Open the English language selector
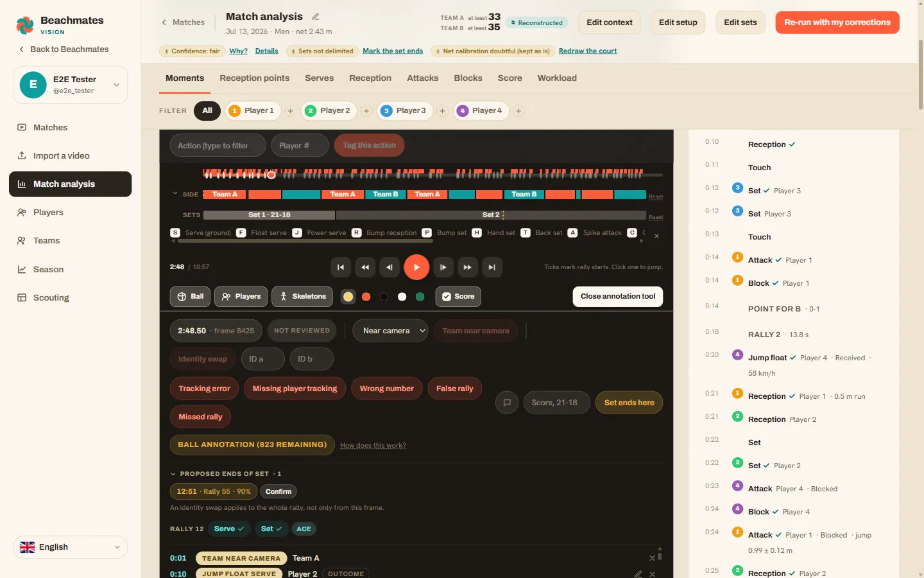The height and width of the screenshot is (578, 924). click(70, 547)
